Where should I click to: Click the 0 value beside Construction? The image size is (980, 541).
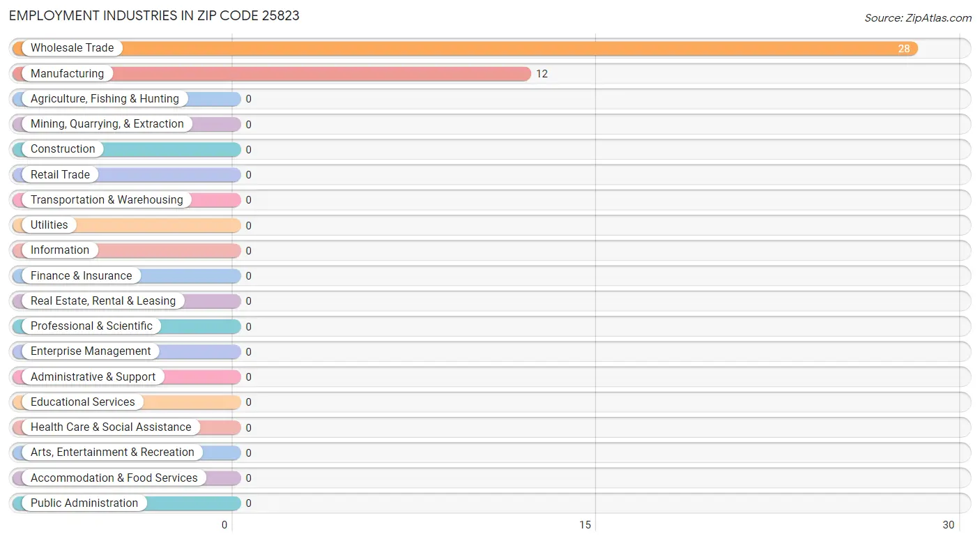coord(248,150)
